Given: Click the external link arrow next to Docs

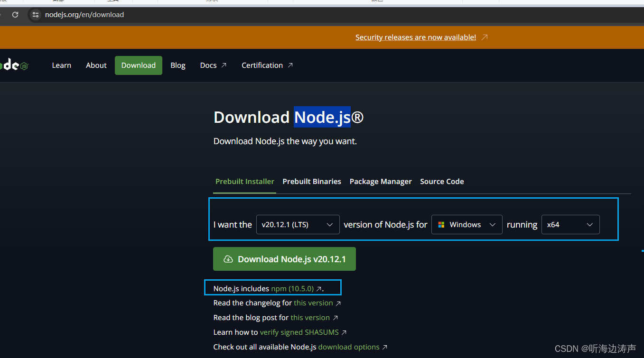Looking at the screenshot, I should [224, 64].
